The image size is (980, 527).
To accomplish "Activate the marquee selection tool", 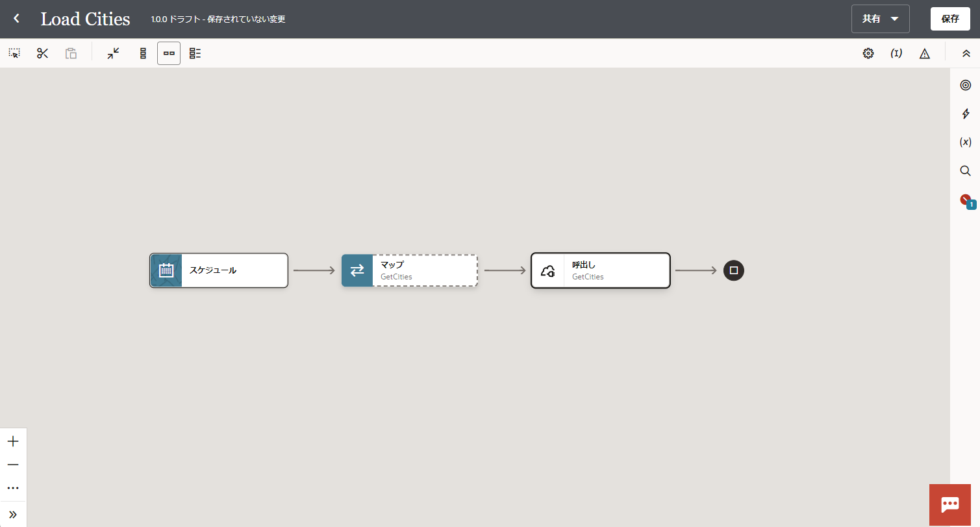I will (x=14, y=53).
